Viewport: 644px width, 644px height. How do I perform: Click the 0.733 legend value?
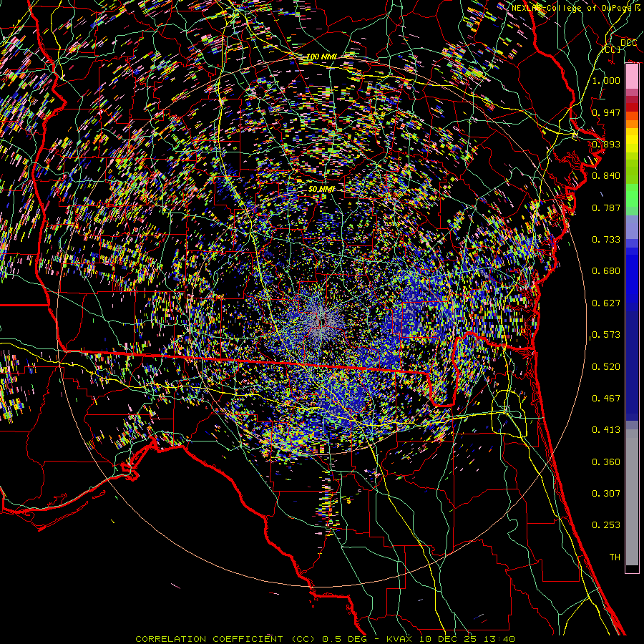tap(606, 240)
